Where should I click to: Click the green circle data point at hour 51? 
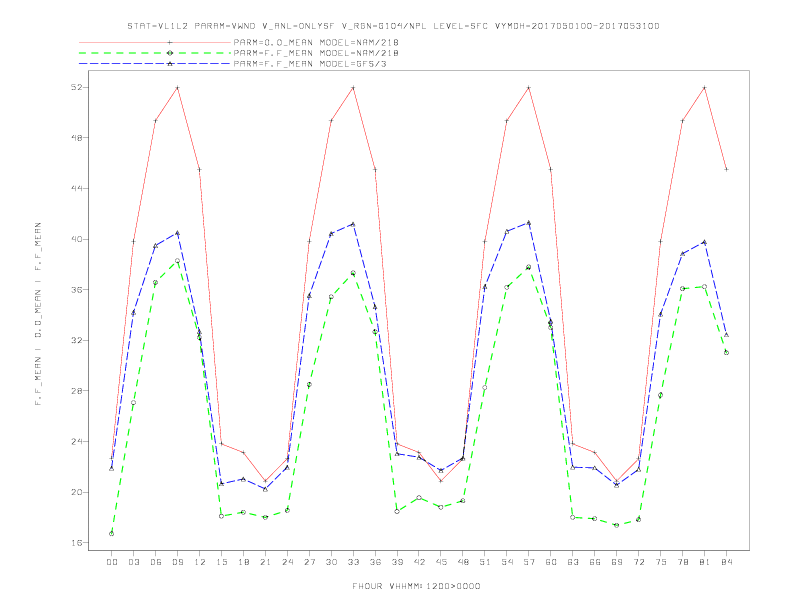click(485, 388)
